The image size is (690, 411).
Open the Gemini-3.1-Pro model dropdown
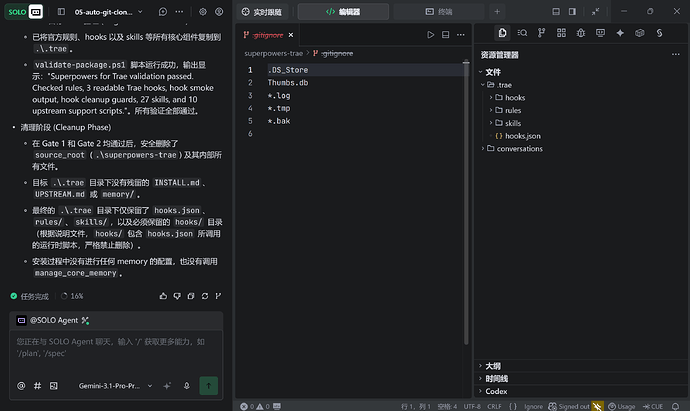click(x=115, y=386)
